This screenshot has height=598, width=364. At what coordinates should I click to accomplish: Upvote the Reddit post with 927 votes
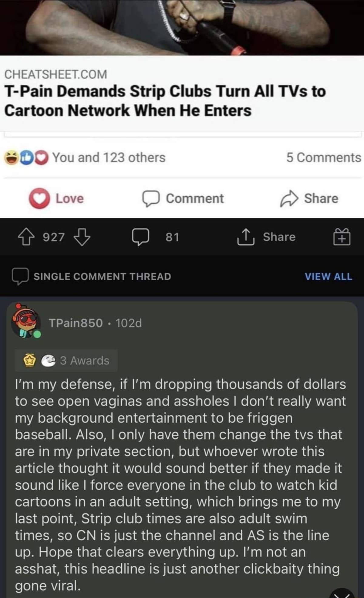tap(26, 237)
